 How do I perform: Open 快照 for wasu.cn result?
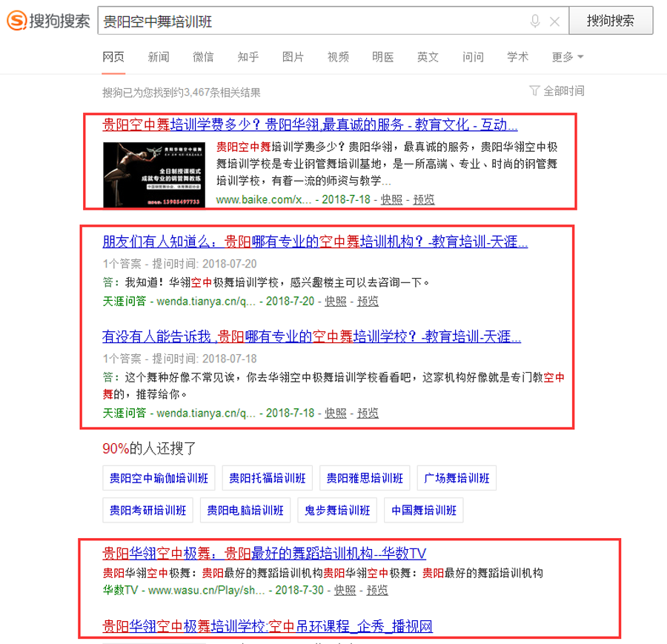coord(345,591)
